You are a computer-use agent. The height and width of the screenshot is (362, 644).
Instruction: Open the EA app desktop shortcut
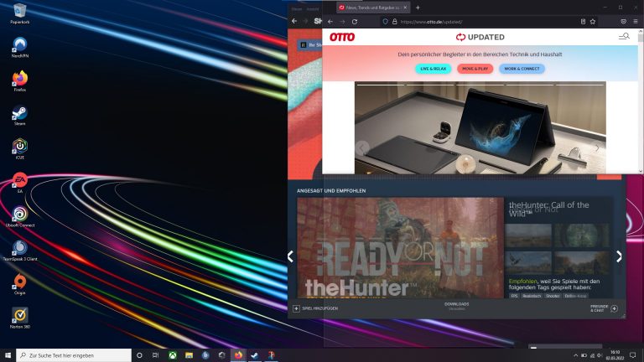coord(19,181)
